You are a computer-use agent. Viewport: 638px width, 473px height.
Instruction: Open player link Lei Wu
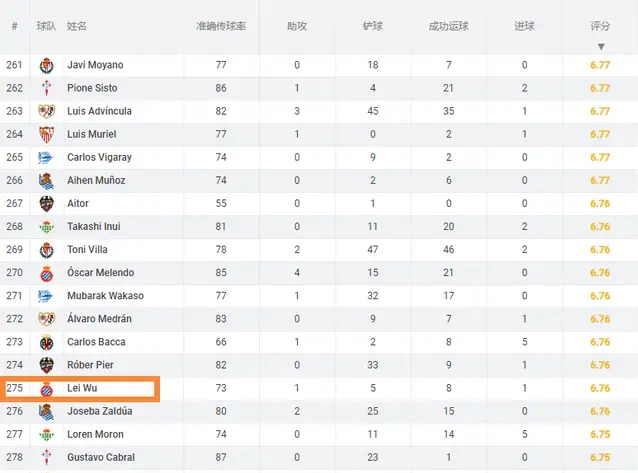pyautogui.click(x=81, y=388)
